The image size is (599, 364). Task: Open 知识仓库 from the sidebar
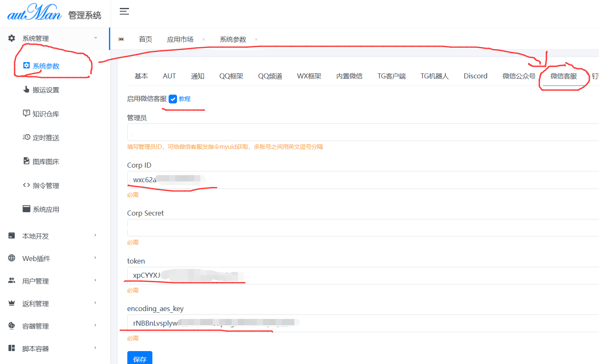(x=45, y=114)
